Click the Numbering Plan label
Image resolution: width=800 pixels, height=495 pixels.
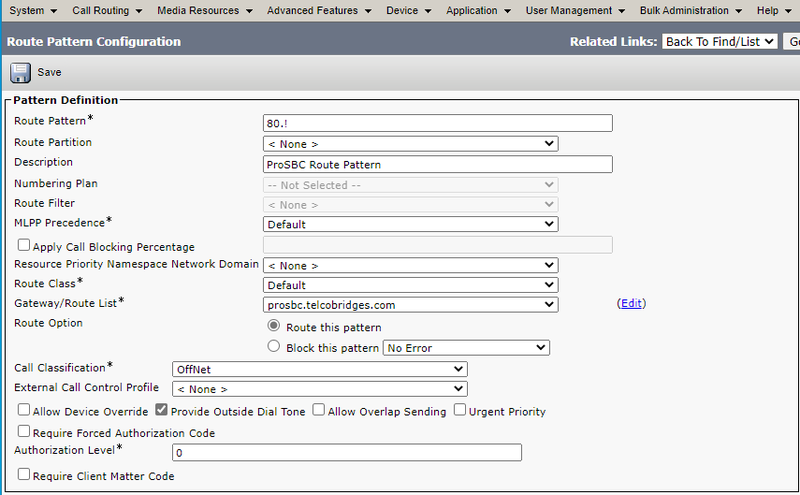coord(56,183)
